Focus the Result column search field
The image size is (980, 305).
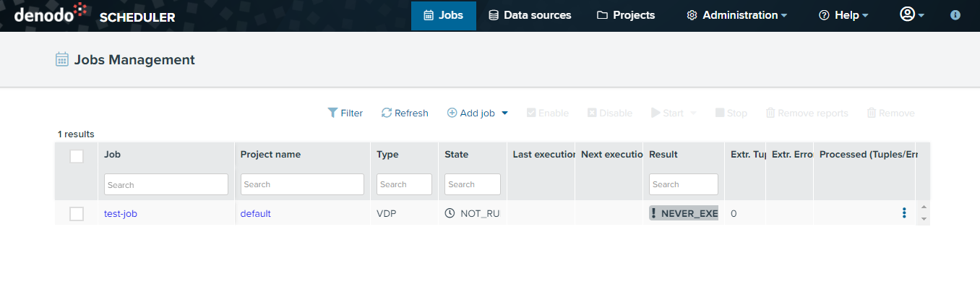coord(684,184)
